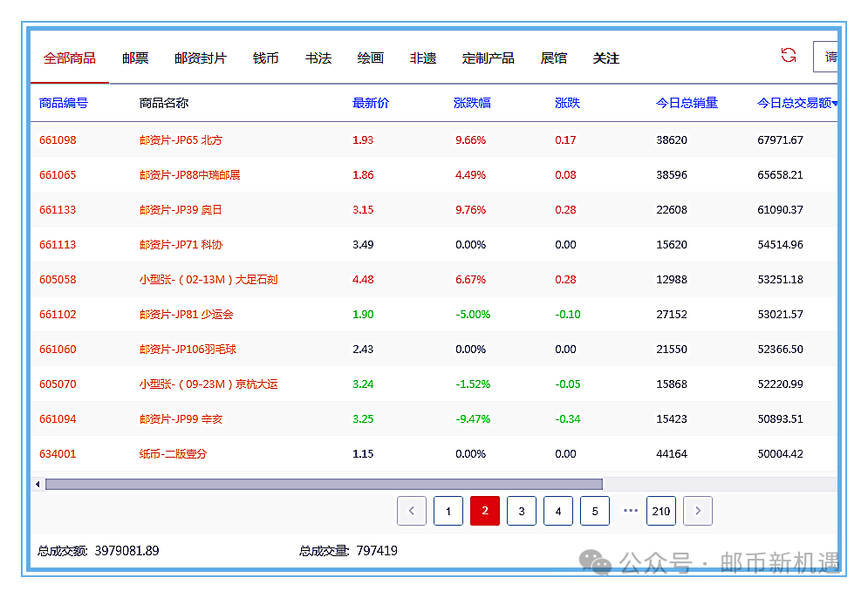868x598 pixels.
Task: Sort by 今日总交易额 column arrow
Action: 835,104
